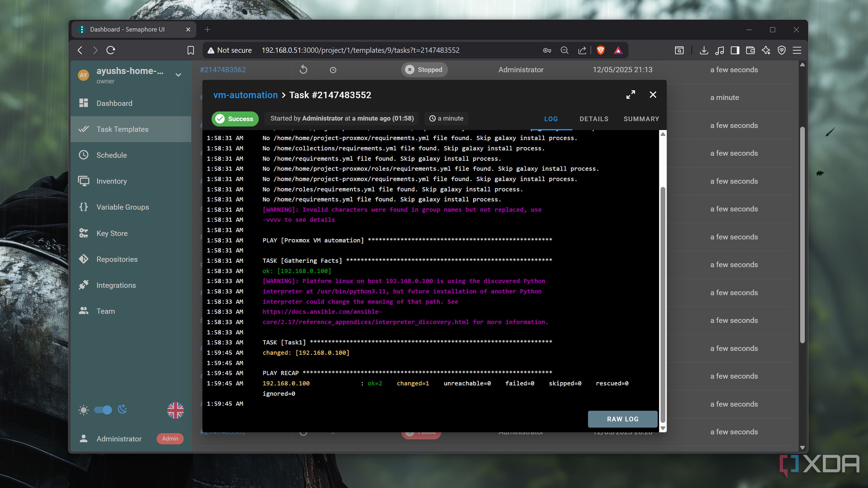Viewport: 868px width, 488px height.
Task: Expand the ayushs-home project dropdown
Action: [179, 75]
